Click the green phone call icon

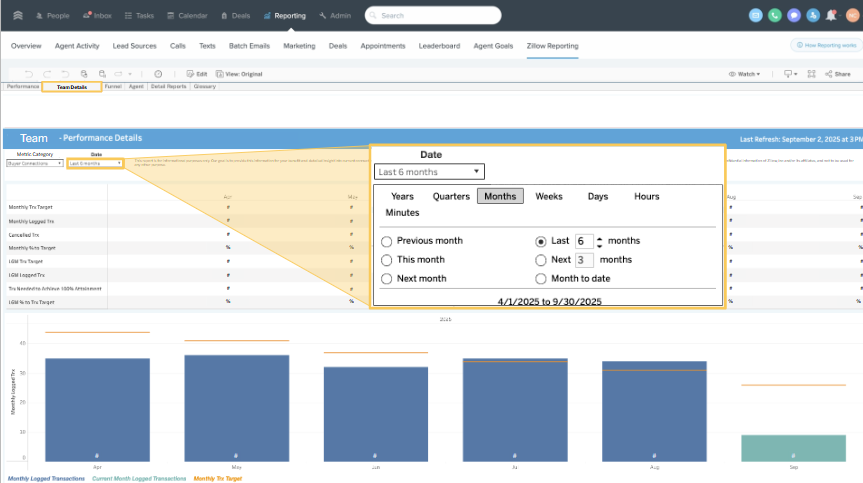point(774,16)
